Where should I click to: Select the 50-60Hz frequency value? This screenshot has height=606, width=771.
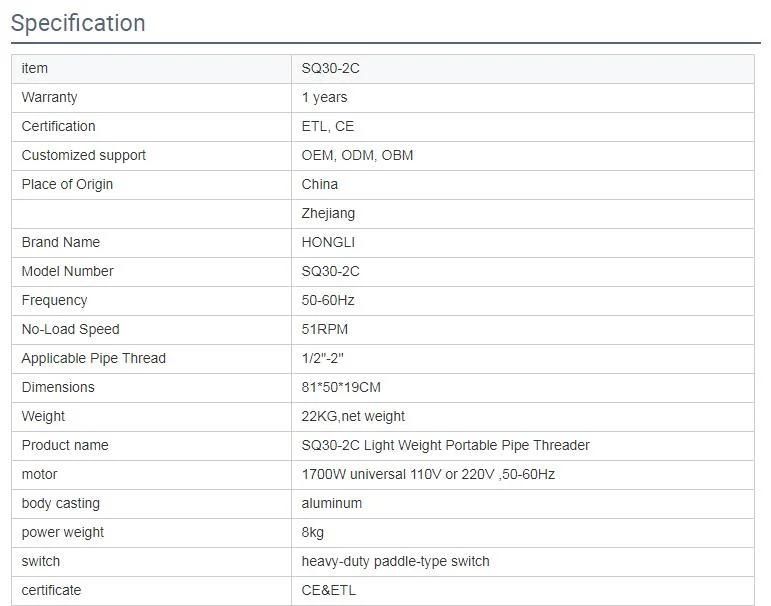pyautogui.click(x=328, y=301)
